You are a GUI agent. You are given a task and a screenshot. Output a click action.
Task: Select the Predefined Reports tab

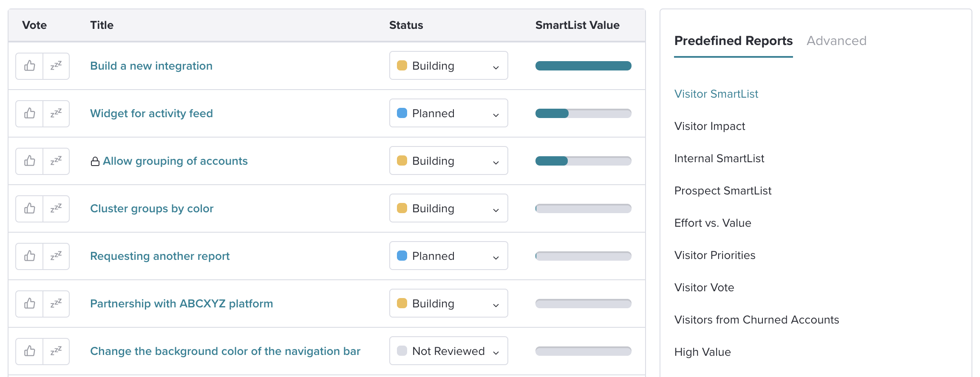(733, 41)
